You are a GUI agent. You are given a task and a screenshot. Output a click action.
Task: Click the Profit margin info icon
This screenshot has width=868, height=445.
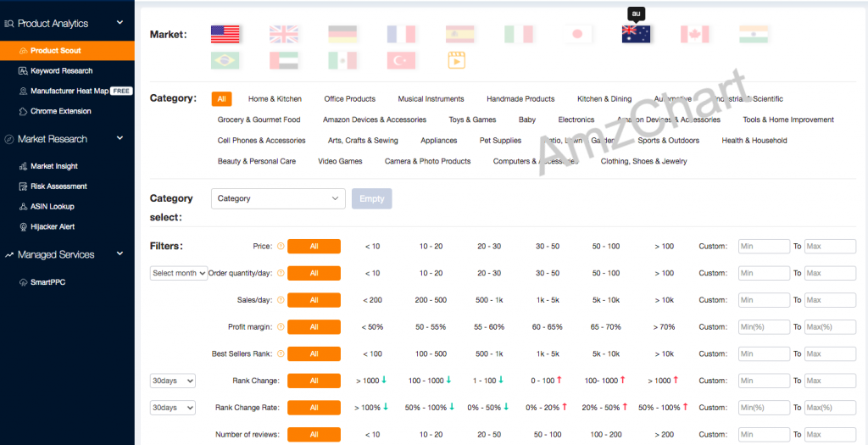tap(280, 327)
